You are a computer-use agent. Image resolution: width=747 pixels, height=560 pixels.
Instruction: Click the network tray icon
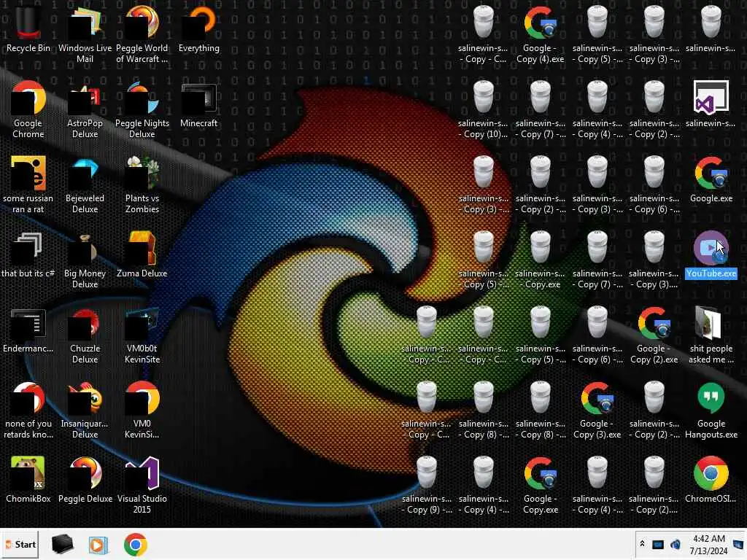675,544
